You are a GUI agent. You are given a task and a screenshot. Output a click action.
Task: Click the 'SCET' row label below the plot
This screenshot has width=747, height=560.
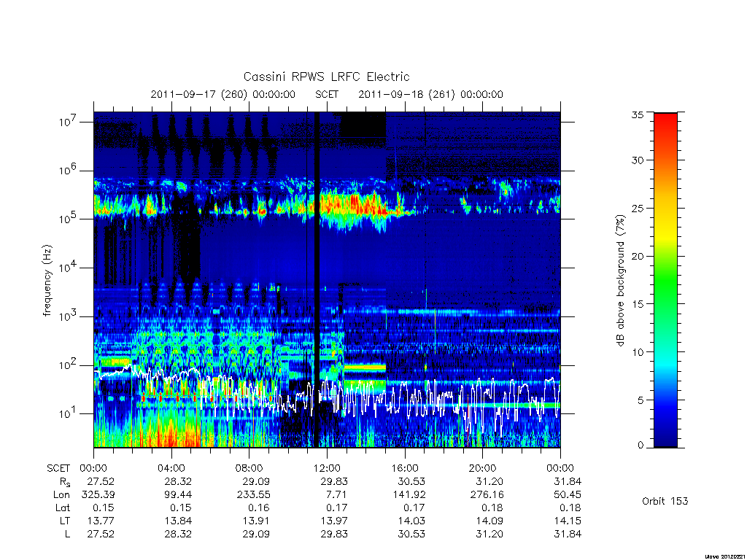(x=58, y=468)
